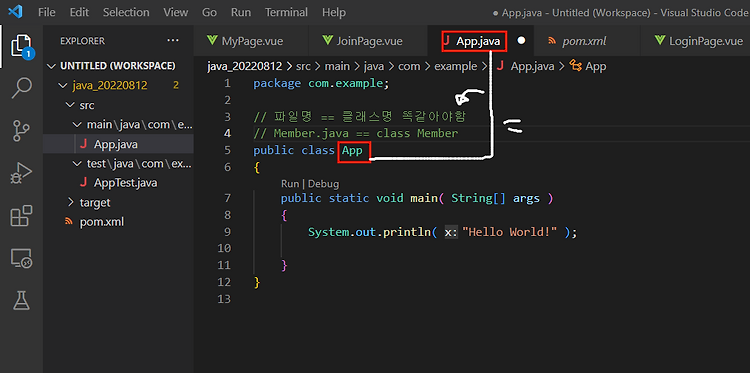Click the Java icon beside App.java in tree
Screen dimensions: 750x373
coord(83,144)
